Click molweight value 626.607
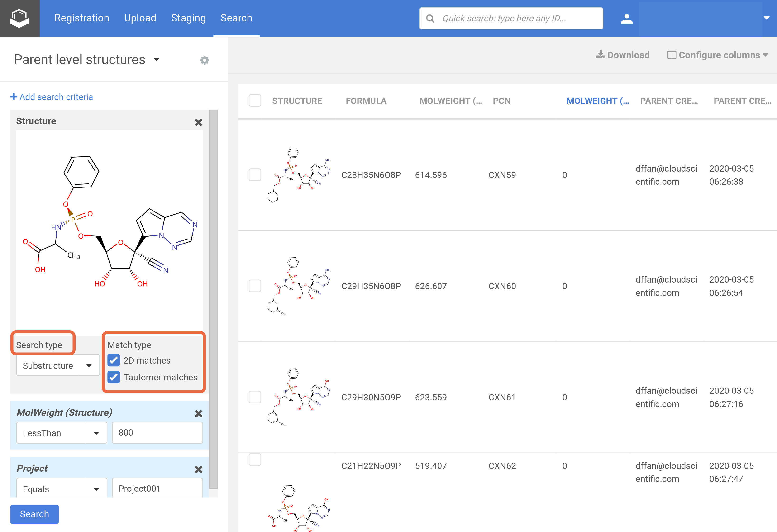Image resolution: width=777 pixels, height=532 pixels. 431,286
